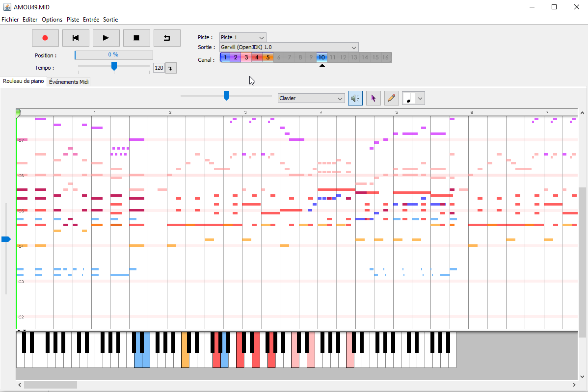
Task: Click the red Record button
Action: click(45, 38)
